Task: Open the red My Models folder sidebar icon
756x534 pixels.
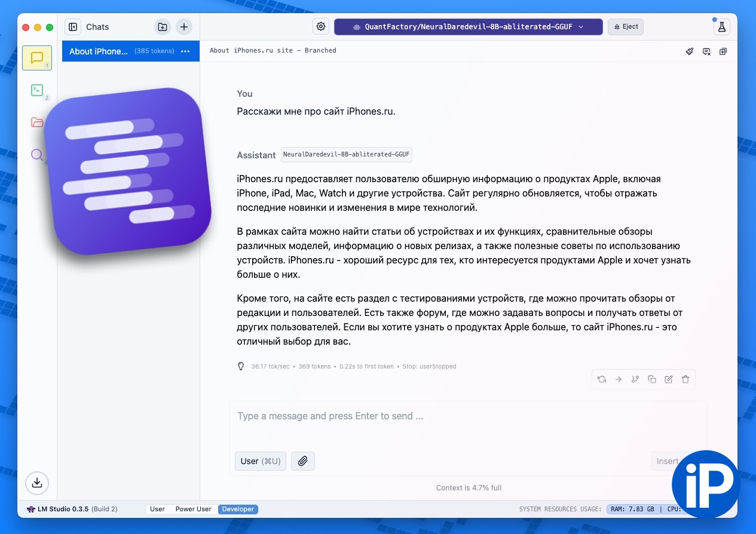Action: tap(37, 122)
